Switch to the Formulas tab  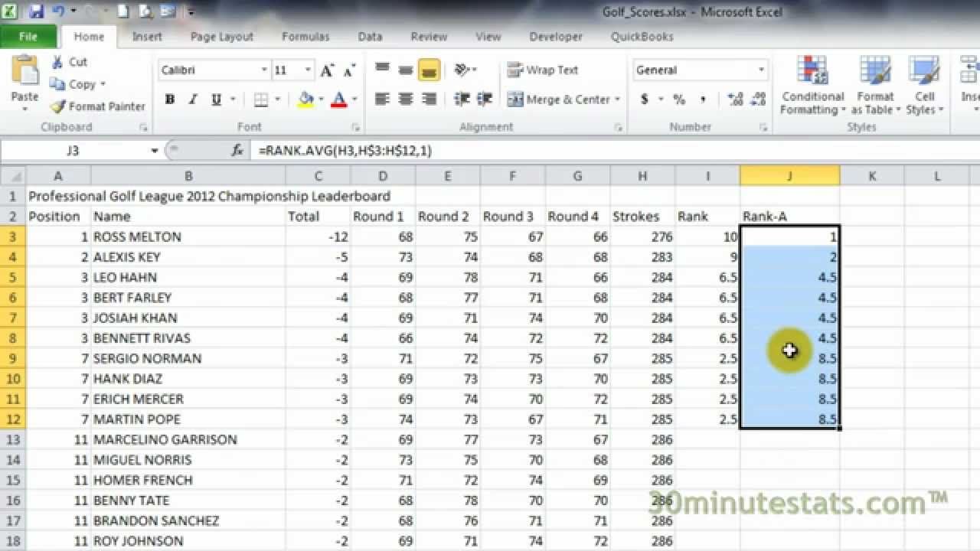click(x=305, y=36)
